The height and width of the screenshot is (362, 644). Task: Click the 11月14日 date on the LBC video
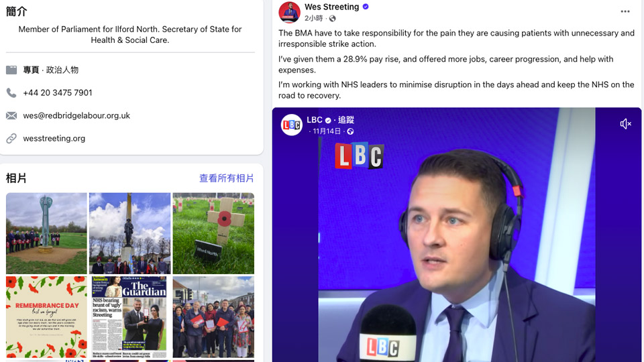coord(327,131)
